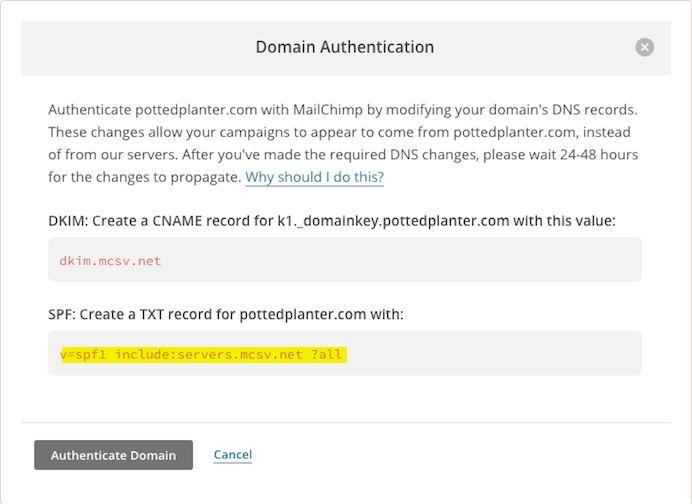Click the '?all' part of the SPF value
Screen dimensions: 692x504
(327, 354)
